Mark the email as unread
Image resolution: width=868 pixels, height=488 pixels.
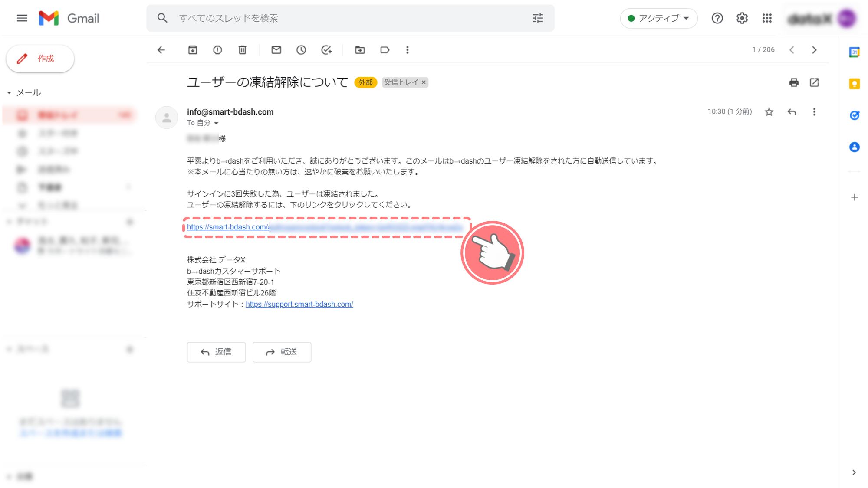[276, 50]
